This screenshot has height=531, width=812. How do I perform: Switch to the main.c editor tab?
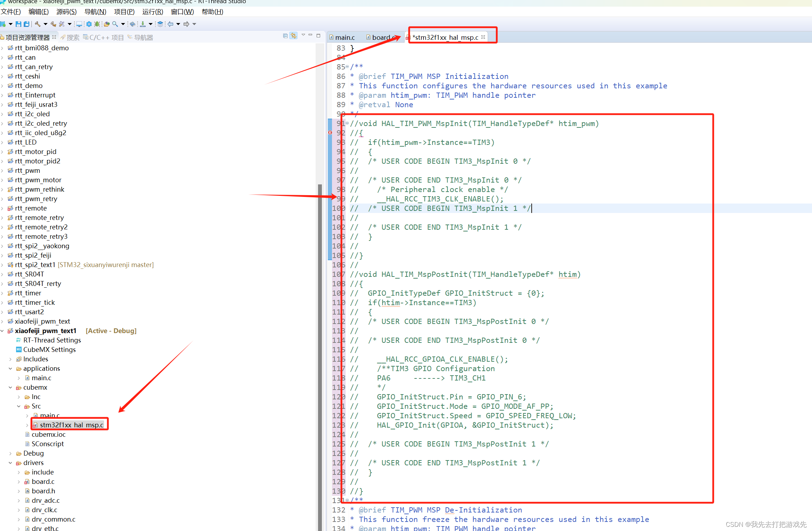[x=345, y=37]
